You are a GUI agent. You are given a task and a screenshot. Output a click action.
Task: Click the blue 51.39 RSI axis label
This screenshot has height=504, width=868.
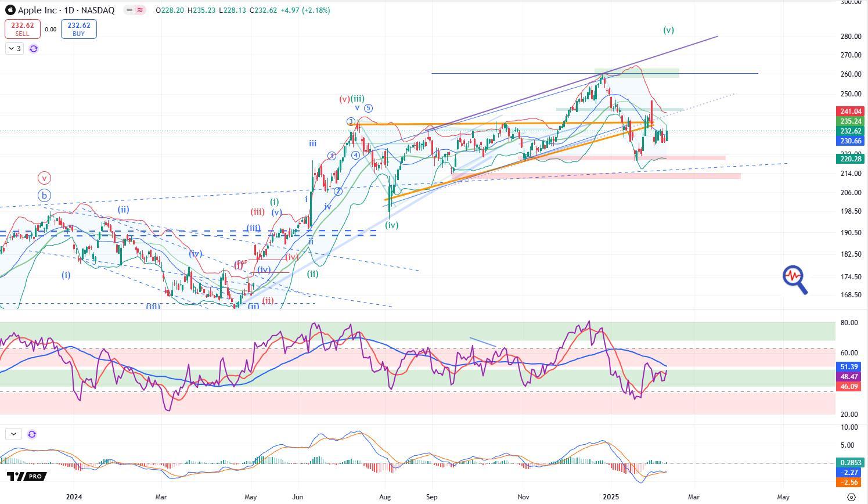[x=849, y=367]
